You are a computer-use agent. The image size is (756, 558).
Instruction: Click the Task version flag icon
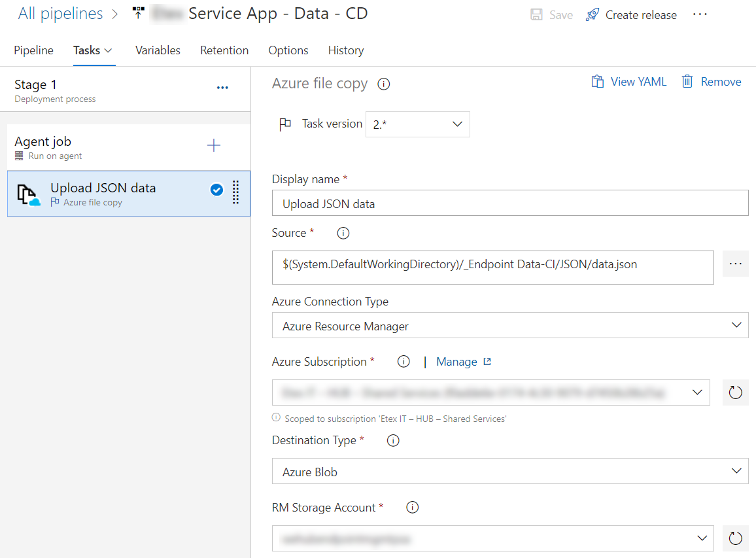click(285, 124)
